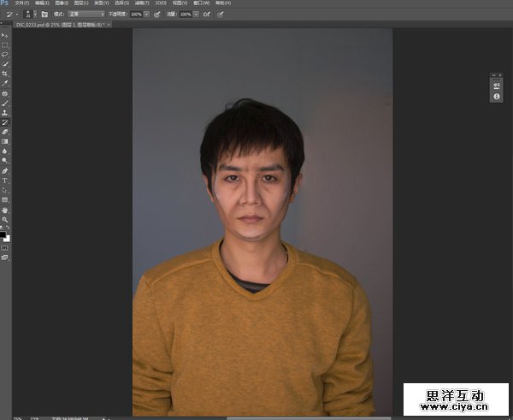Viewport: 513px width, 420px height.
Task: Click the opacity (不透明度) value field
Action: tap(136, 14)
